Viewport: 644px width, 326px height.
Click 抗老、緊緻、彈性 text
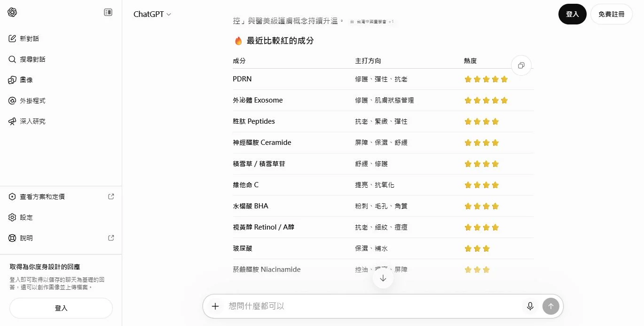(x=381, y=121)
